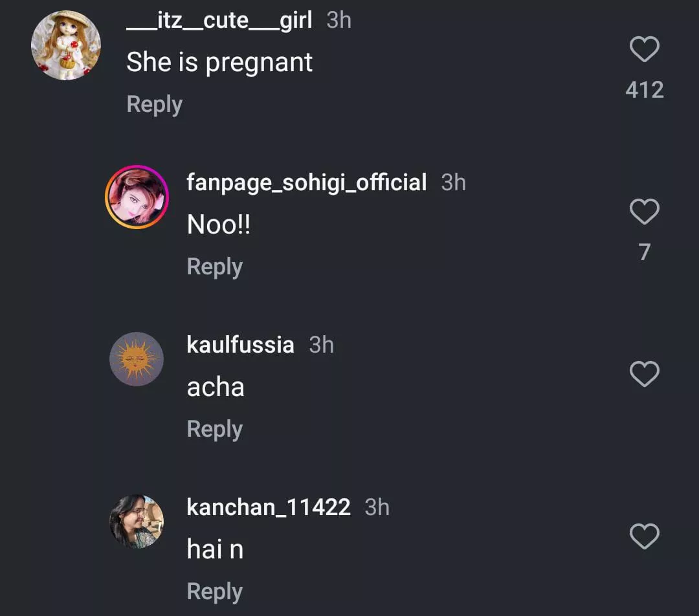Visit the fanpage_sohigi_official username link

pos(306,183)
